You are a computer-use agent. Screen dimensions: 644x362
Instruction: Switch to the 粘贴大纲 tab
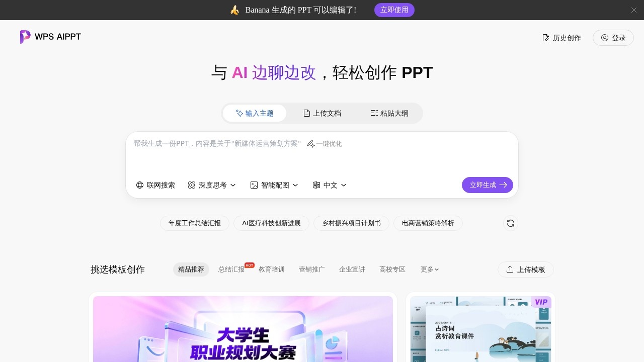pos(389,113)
